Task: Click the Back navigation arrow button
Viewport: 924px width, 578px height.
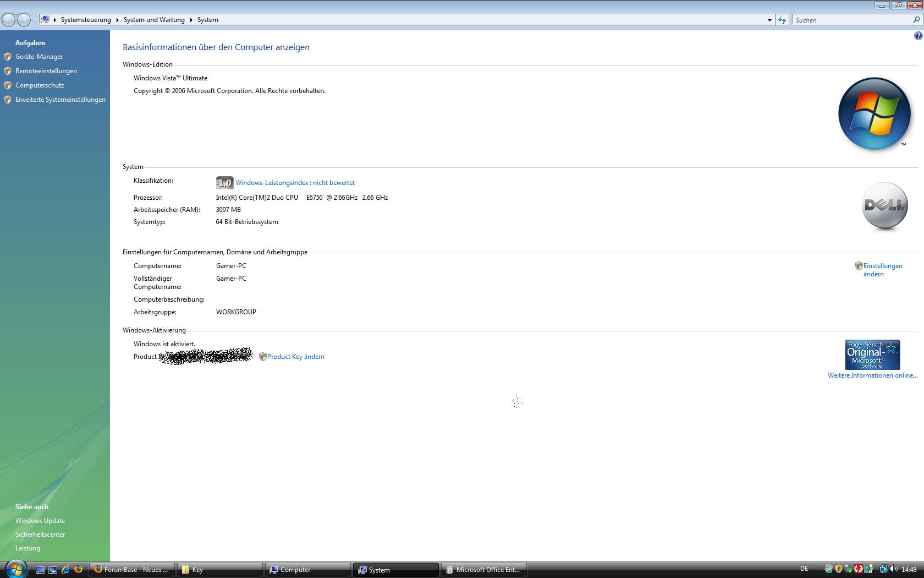Action: click(8, 20)
